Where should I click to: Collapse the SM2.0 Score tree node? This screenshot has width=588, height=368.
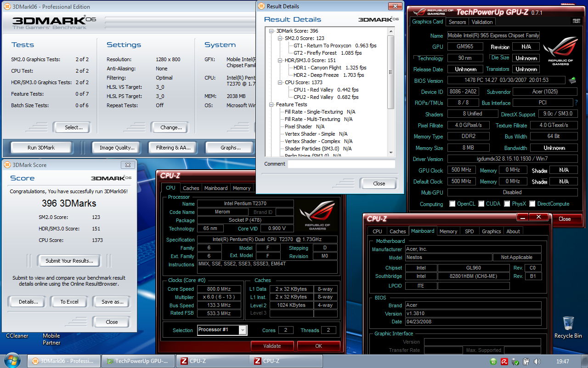(x=280, y=38)
